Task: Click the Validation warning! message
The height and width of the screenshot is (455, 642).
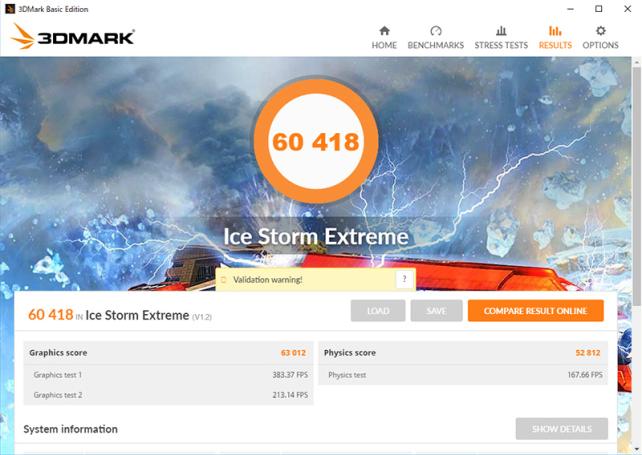Action: point(268,280)
